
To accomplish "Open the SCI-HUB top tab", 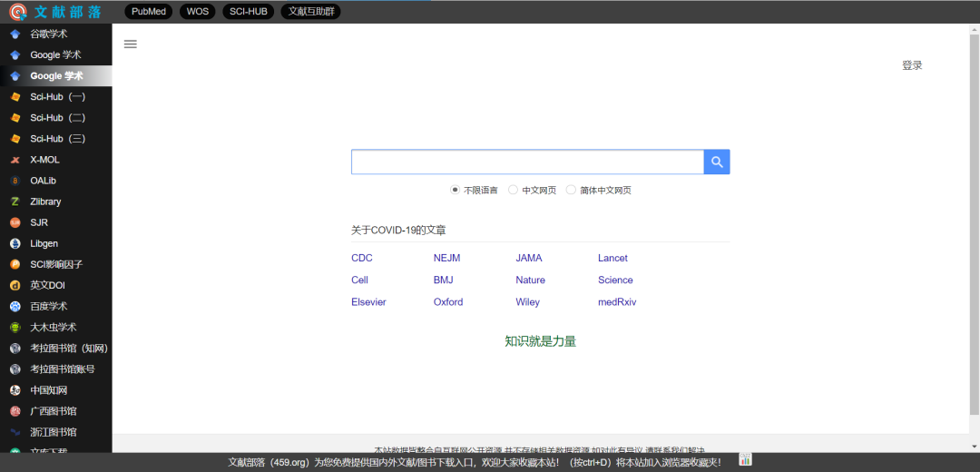I will click(248, 12).
